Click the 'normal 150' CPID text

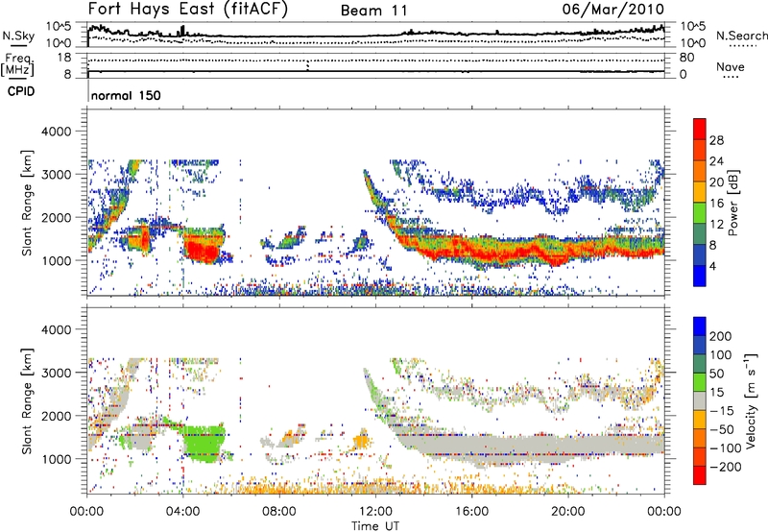pyautogui.click(x=126, y=95)
